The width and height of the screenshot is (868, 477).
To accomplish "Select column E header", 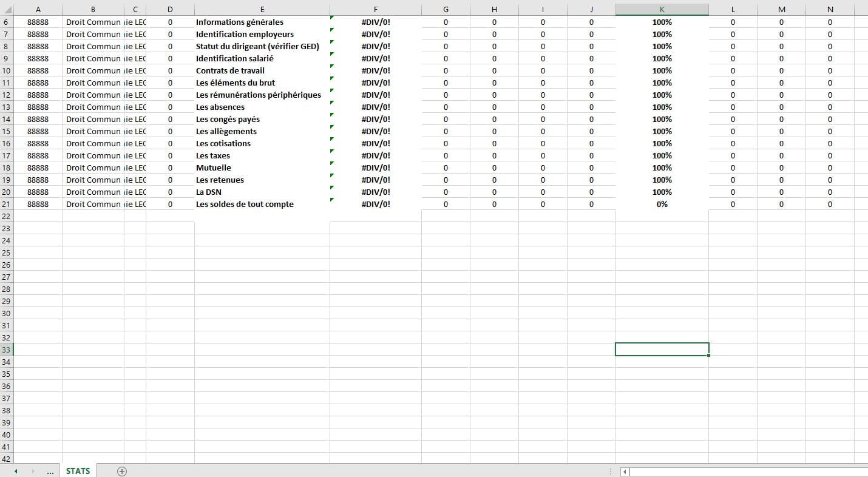I will (x=262, y=10).
